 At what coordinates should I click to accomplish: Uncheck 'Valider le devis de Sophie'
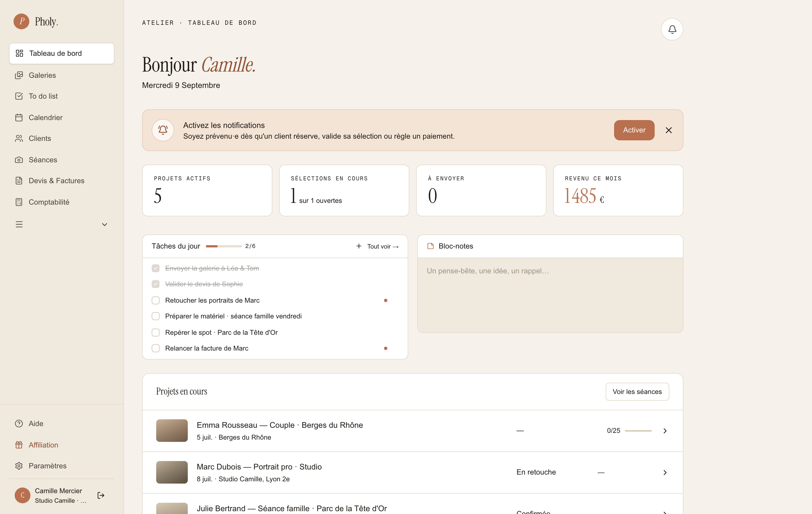[x=155, y=284]
